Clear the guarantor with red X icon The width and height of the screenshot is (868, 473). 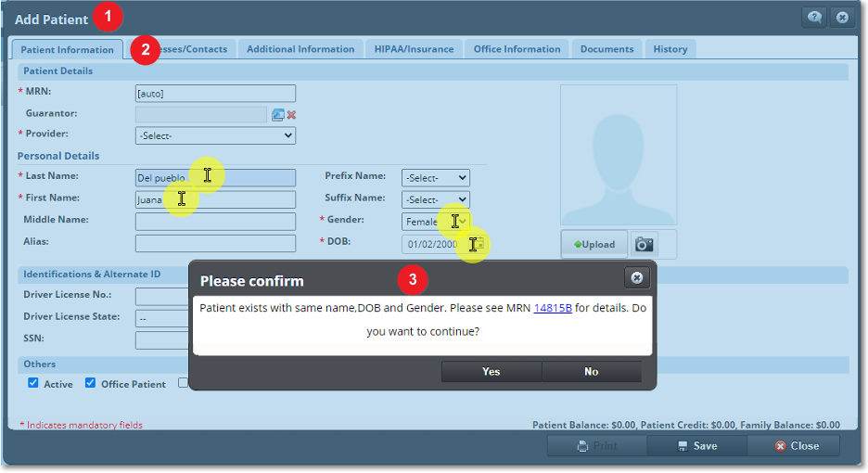(x=291, y=115)
